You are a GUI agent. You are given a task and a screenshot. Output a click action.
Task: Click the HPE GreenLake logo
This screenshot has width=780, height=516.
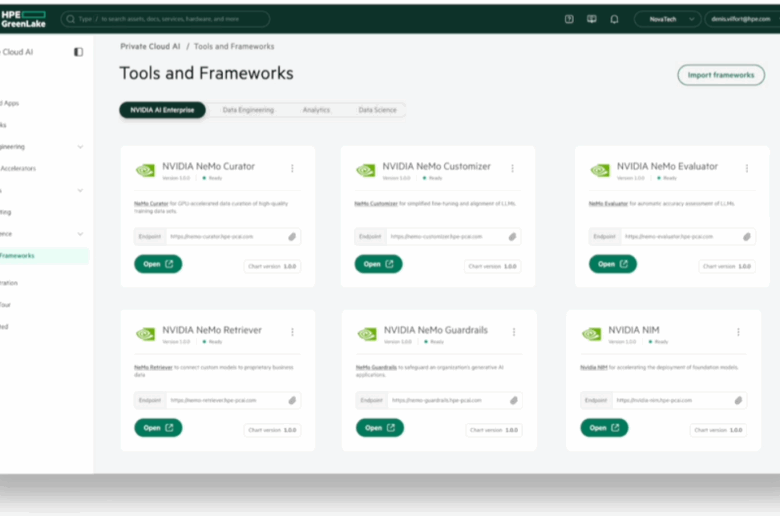23,19
